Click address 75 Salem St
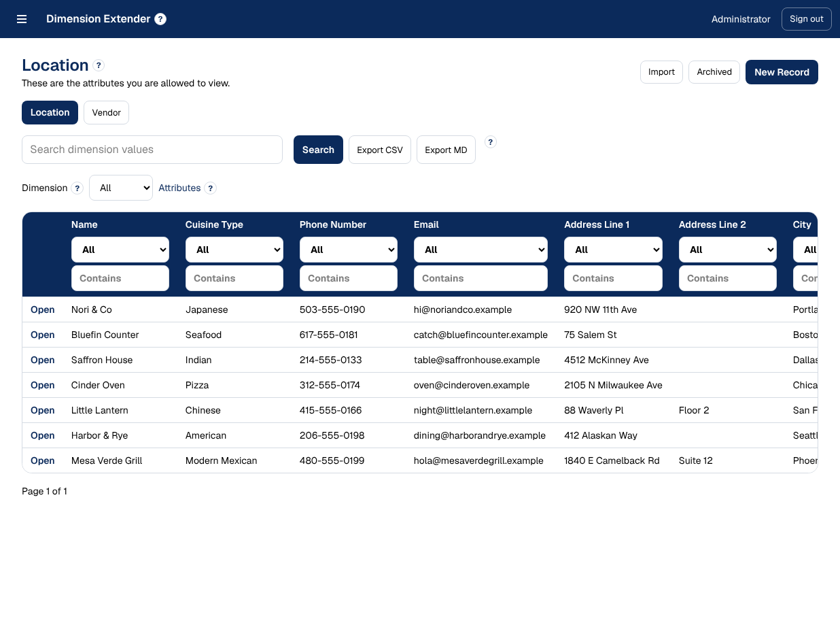 tap(591, 335)
